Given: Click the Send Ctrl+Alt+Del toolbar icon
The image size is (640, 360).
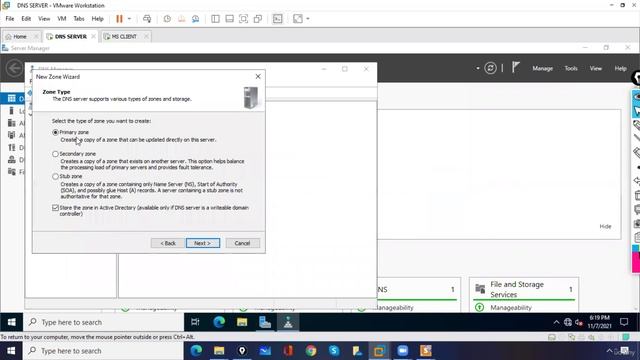Looking at the screenshot, I should [147, 19].
